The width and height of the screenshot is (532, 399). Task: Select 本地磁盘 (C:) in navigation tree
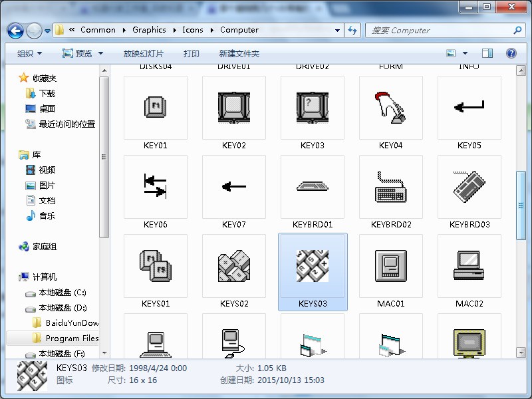[62, 293]
